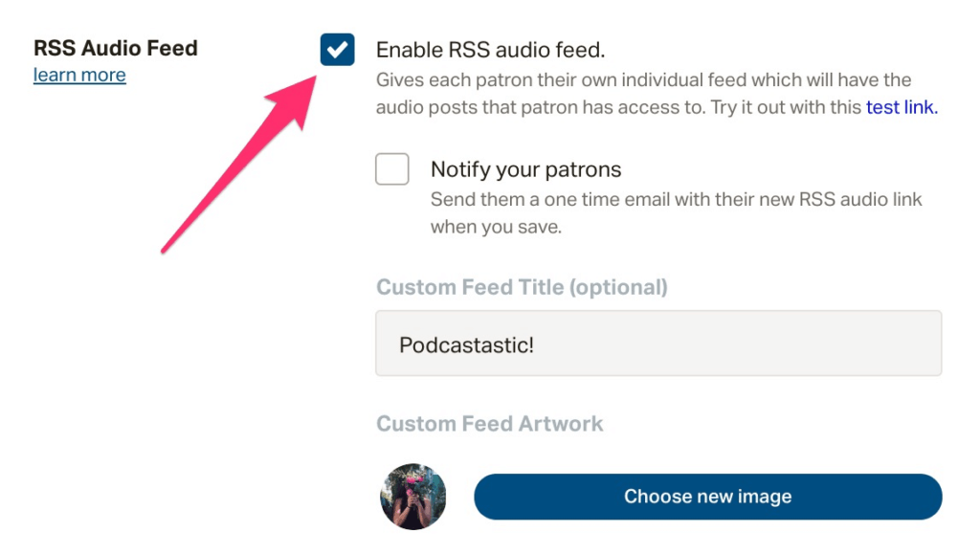980x554 pixels.
Task: Open the RSS feed test link
Action: click(902, 107)
